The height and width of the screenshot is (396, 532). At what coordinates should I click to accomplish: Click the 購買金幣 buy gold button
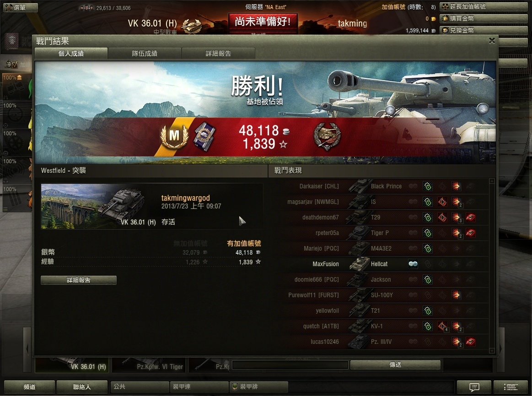pos(484,18)
